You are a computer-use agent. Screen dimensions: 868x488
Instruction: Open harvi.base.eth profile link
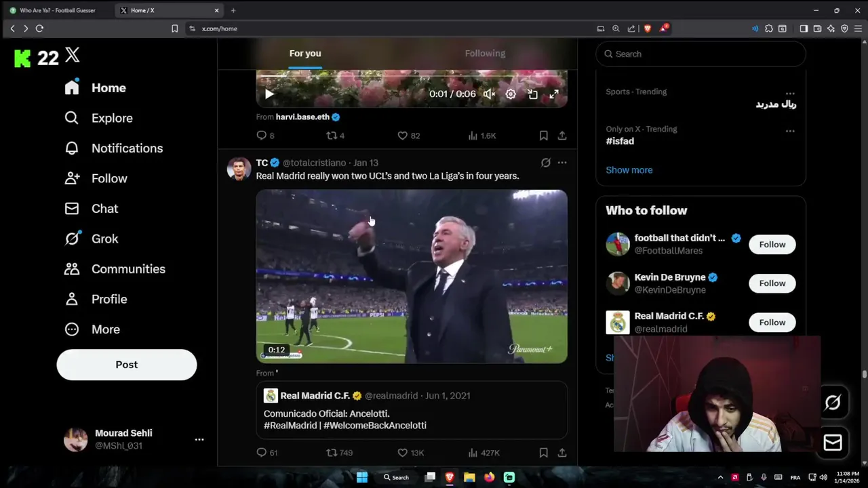click(302, 117)
